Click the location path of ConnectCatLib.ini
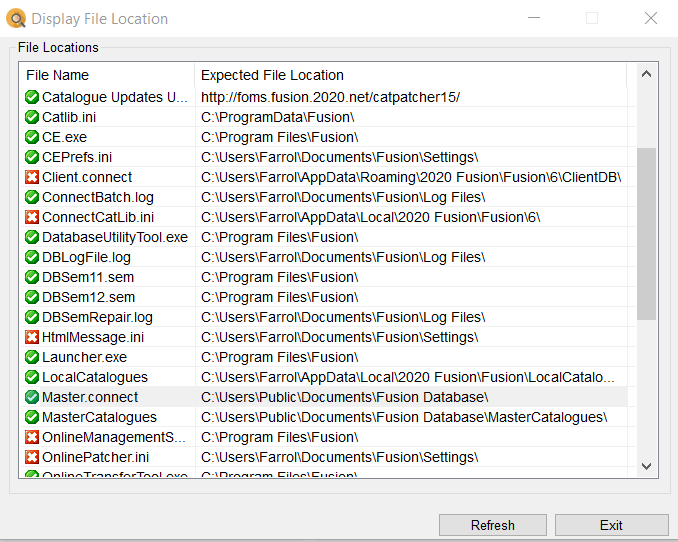678x542 pixels. (371, 217)
